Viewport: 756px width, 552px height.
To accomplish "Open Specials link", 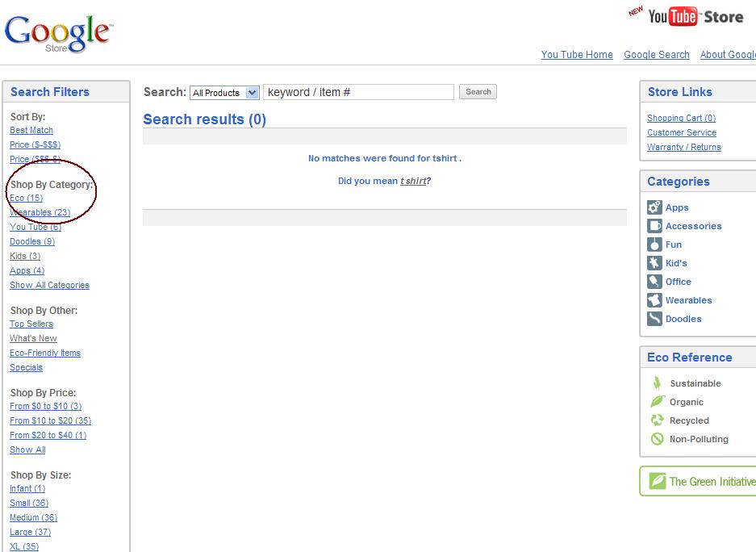I will coord(26,367).
